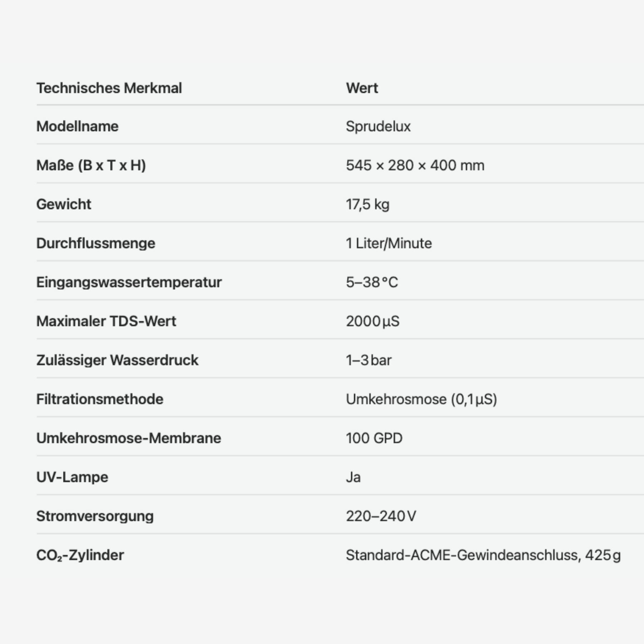Click the "Durchflussmenge" row label
This screenshot has width=644, height=644.
click(96, 243)
